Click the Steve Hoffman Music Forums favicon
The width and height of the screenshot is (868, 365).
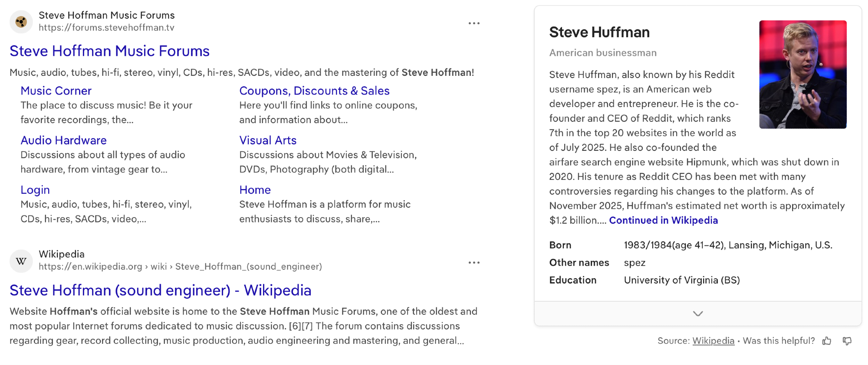[x=21, y=22]
